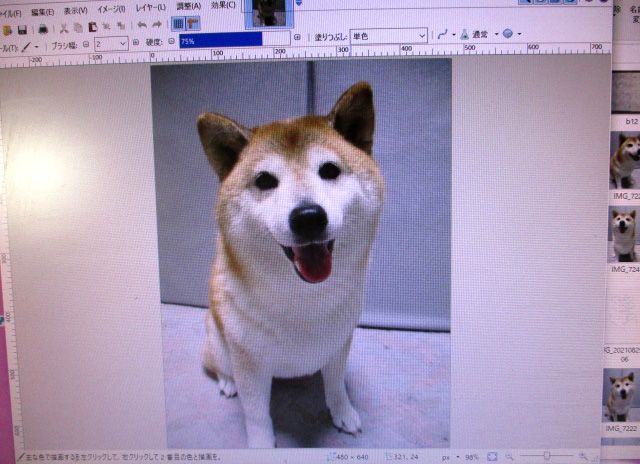Open the 効果(C) menu
The image size is (640, 464).
(x=225, y=4)
